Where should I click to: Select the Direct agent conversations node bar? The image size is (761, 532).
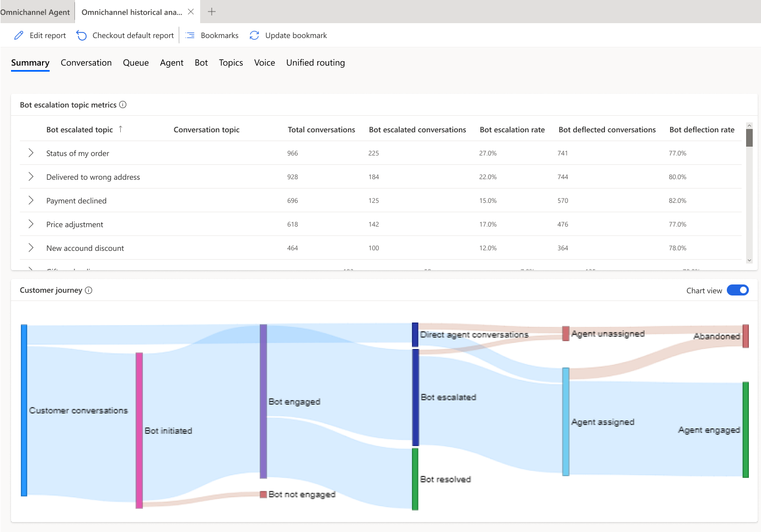click(x=415, y=335)
